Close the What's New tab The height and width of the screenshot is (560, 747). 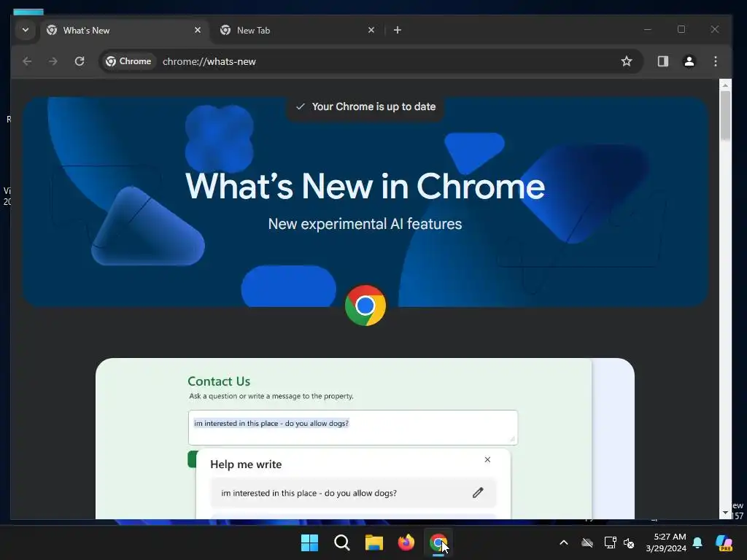[x=198, y=30]
